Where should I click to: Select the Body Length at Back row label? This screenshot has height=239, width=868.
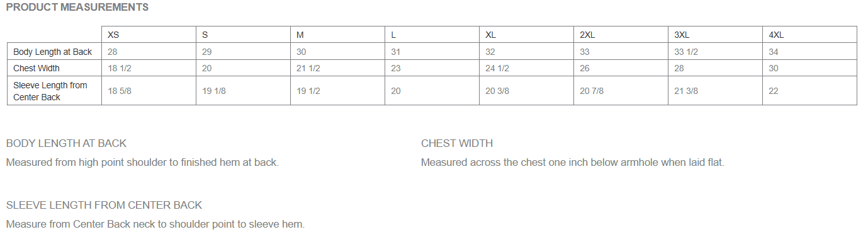click(x=54, y=52)
